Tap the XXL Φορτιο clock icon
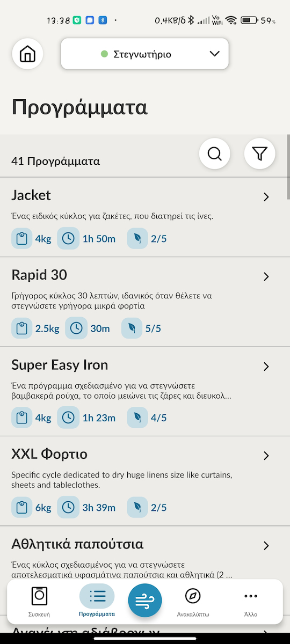This screenshot has width=290, height=644. pyautogui.click(x=68, y=508)
